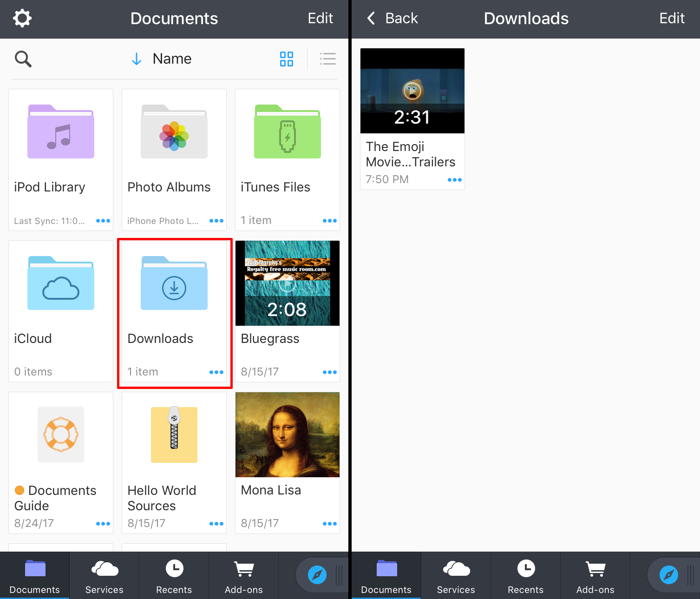Select Add-ons tab in Downloads screen
Screen dimensions: 700x599
pos(595,575)
